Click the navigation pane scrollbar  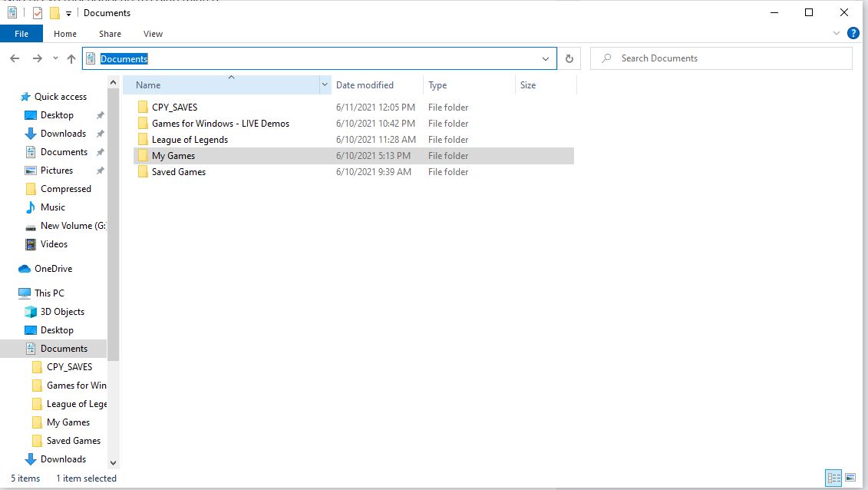pyautogui.click(x=113, y=230)
